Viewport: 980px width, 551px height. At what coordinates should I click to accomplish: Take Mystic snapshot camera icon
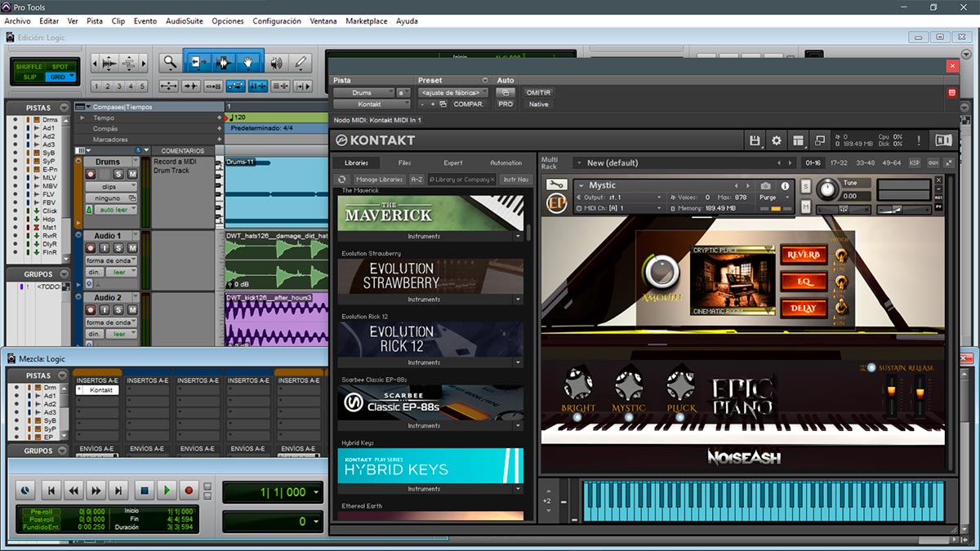pyautogui.click(x=766, y=186)
